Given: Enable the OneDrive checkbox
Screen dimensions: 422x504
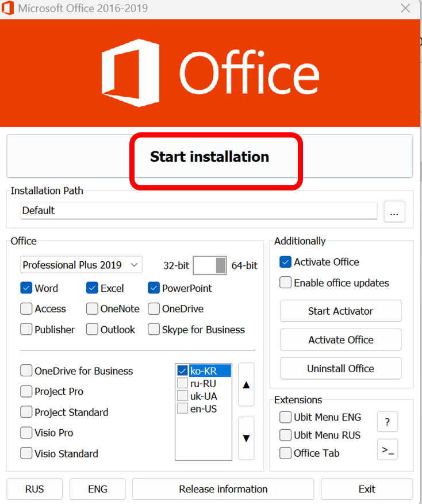Looking at the screenshot, I should coord(154,308).
